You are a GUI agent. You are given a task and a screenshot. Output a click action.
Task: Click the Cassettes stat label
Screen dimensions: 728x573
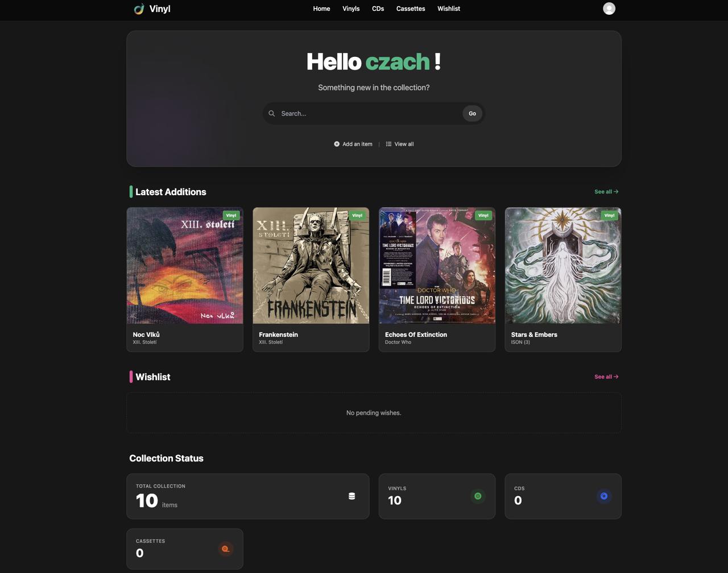click(150, 541)
